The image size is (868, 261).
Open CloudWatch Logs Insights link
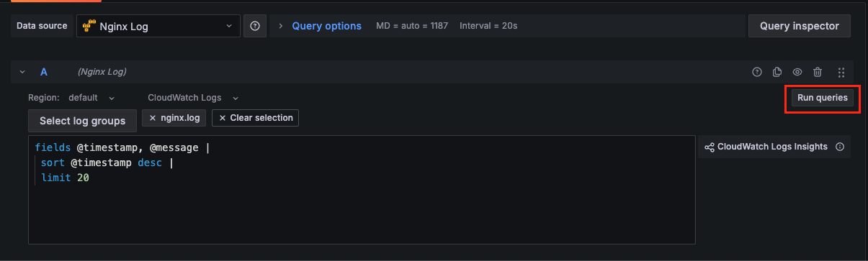pos(766,147)
